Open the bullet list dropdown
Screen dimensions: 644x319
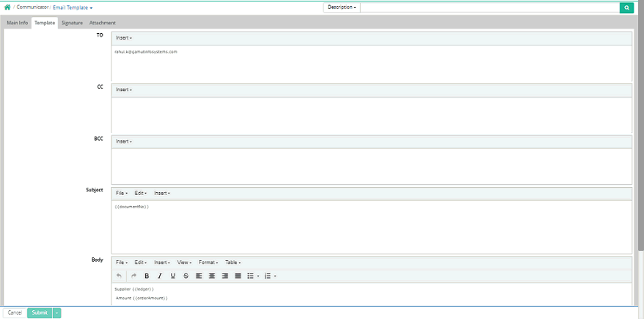[x=258, y=276]
